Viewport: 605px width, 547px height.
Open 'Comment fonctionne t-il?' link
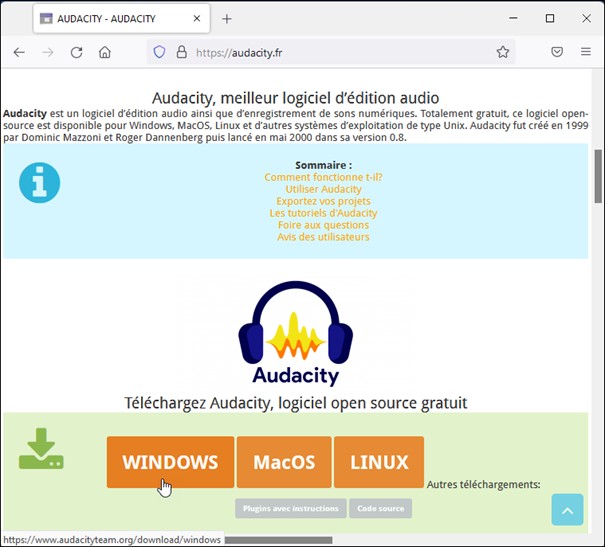pyautogui.click(x=323, y=177)
